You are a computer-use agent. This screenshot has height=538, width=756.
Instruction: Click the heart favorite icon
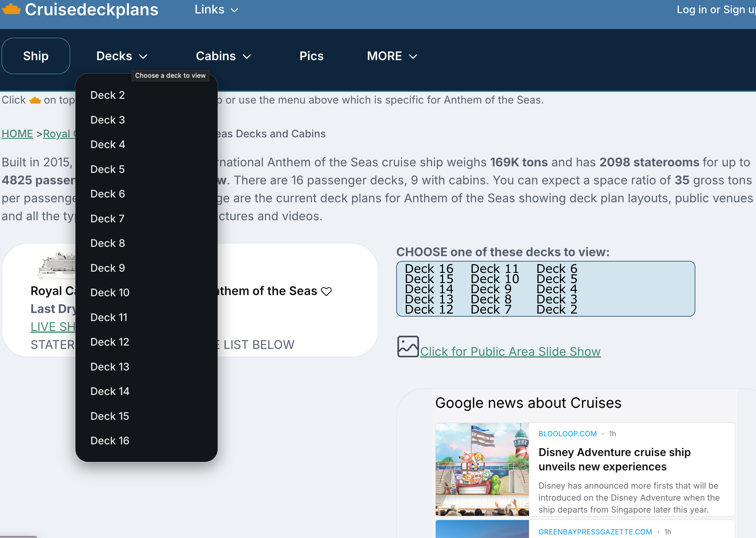(326, 291)
